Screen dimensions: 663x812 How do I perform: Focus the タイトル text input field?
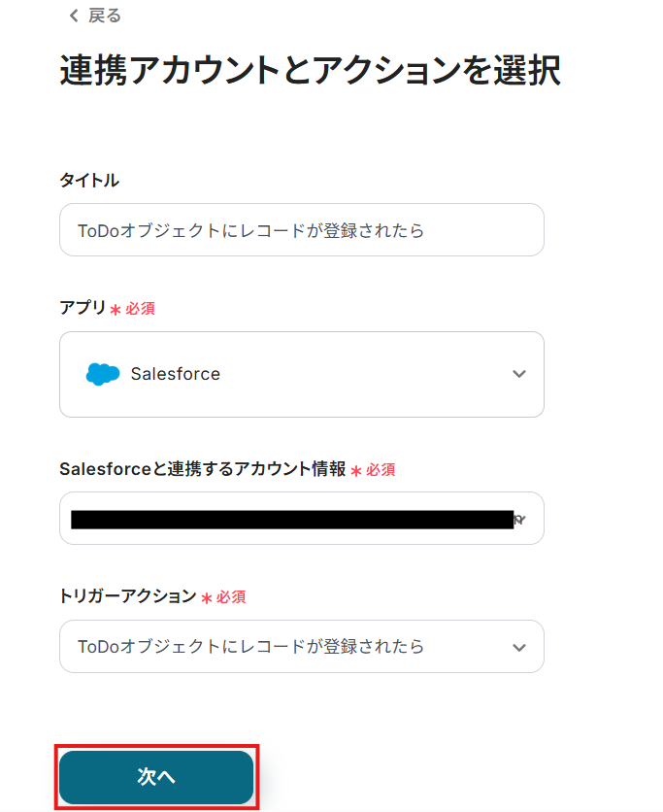(x=301, y=230)
